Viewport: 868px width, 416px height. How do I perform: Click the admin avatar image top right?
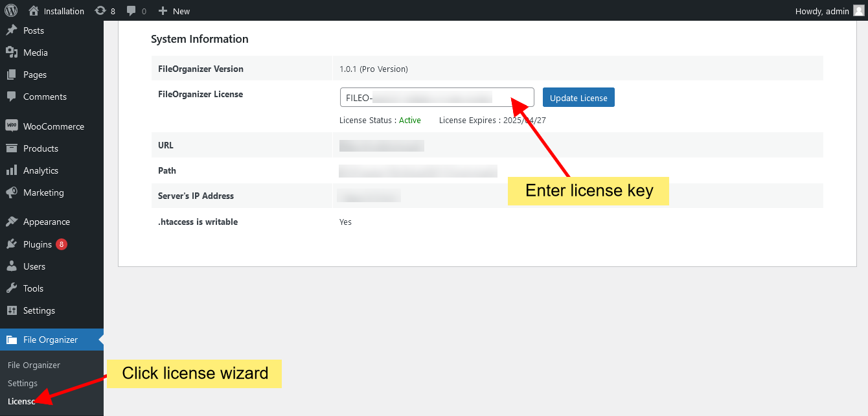(858, 10)
